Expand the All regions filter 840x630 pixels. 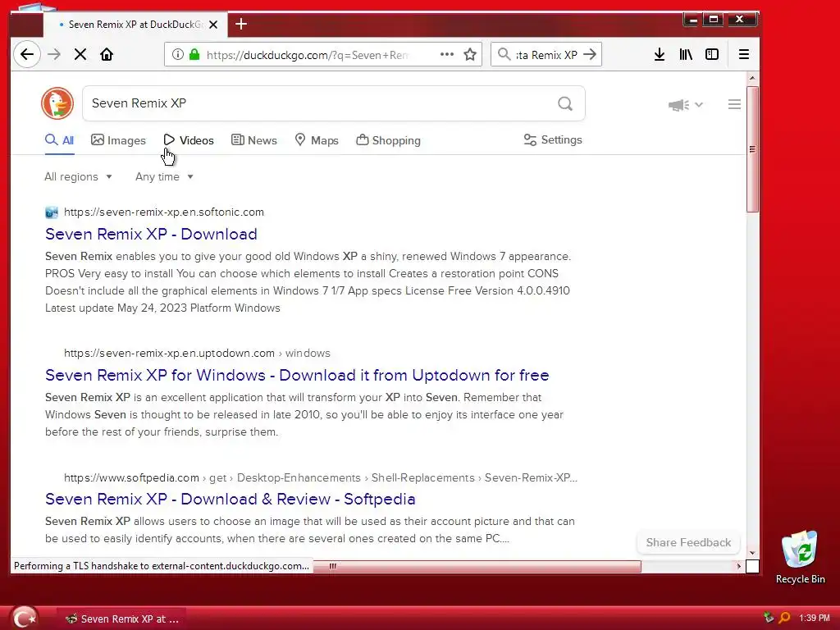78,177
